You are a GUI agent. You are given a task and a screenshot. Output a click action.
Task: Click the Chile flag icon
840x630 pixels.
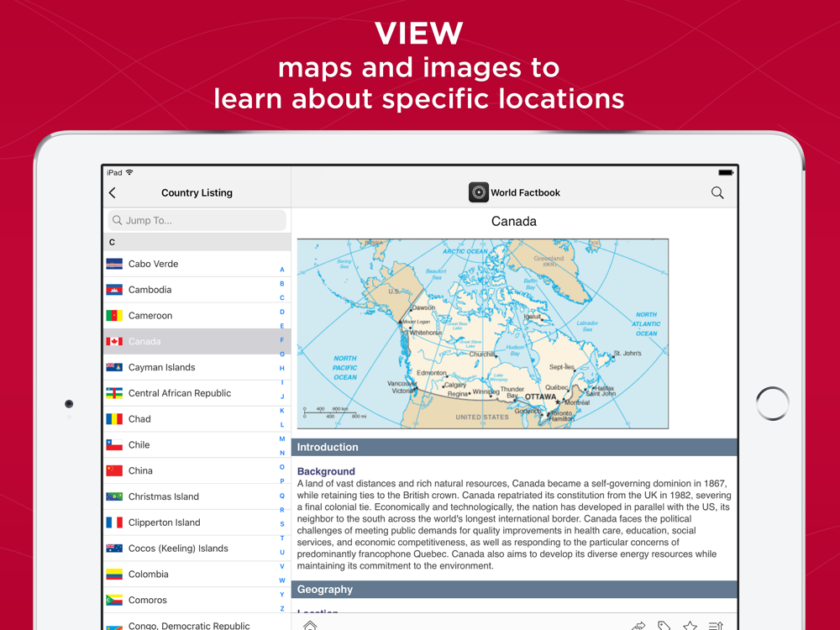click(x=114, y=444)
